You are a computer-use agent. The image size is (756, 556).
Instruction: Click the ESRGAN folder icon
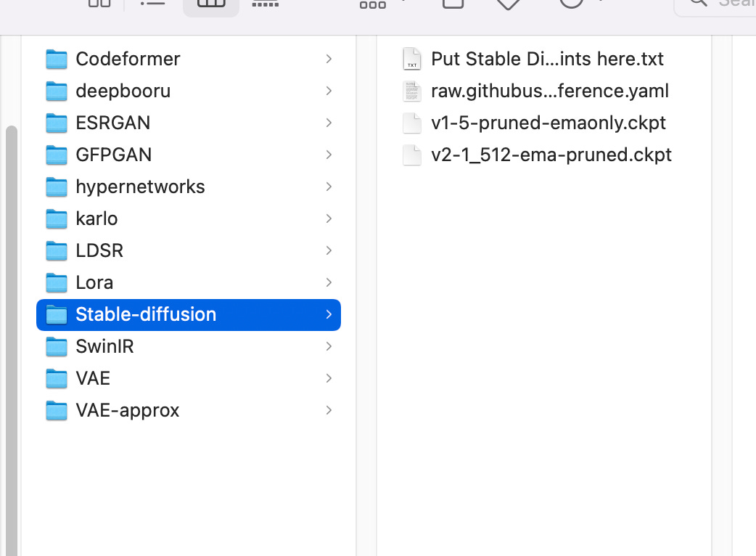click(x=57, y=123)
